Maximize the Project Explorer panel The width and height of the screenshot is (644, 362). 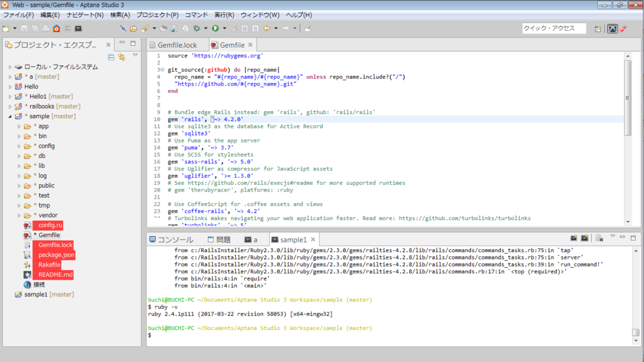[133, 43]
